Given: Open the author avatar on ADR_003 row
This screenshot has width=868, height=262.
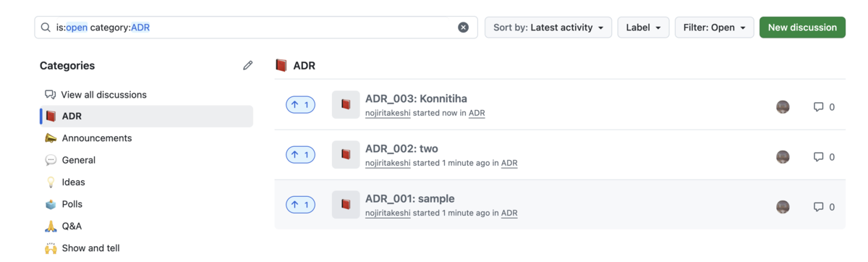Looking at the screenshot, I should [783, 107].
